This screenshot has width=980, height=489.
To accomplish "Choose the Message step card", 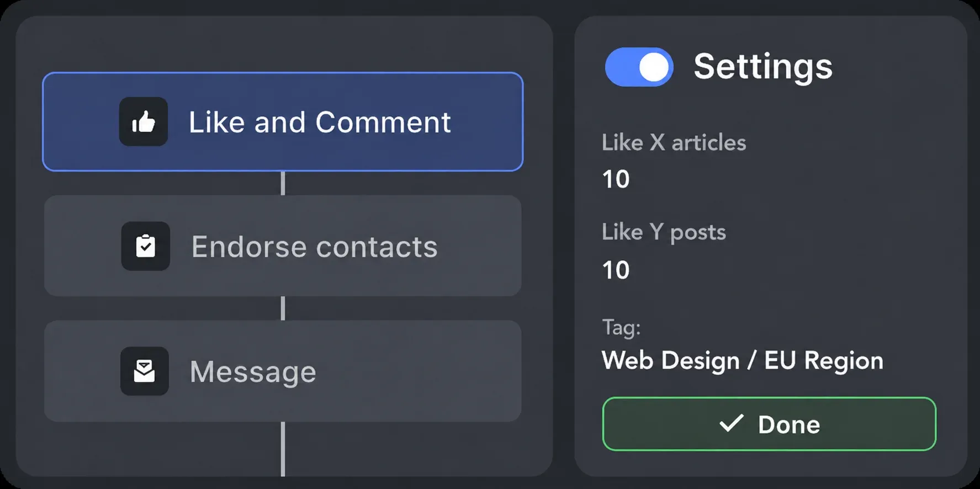I will coord(283,371).
